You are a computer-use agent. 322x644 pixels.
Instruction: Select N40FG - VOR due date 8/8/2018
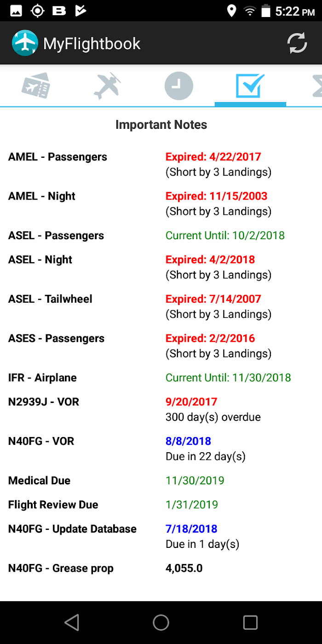tap(188, 441)
